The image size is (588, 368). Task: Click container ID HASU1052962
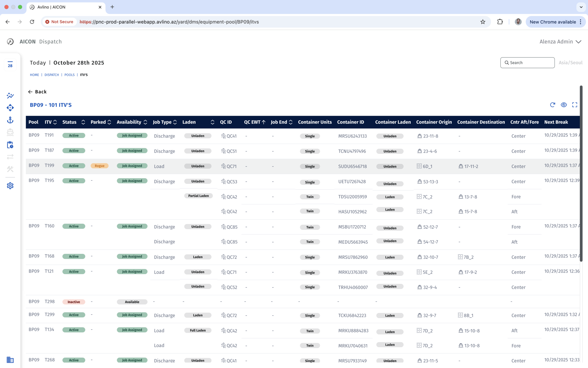click(x=352, y=212)
